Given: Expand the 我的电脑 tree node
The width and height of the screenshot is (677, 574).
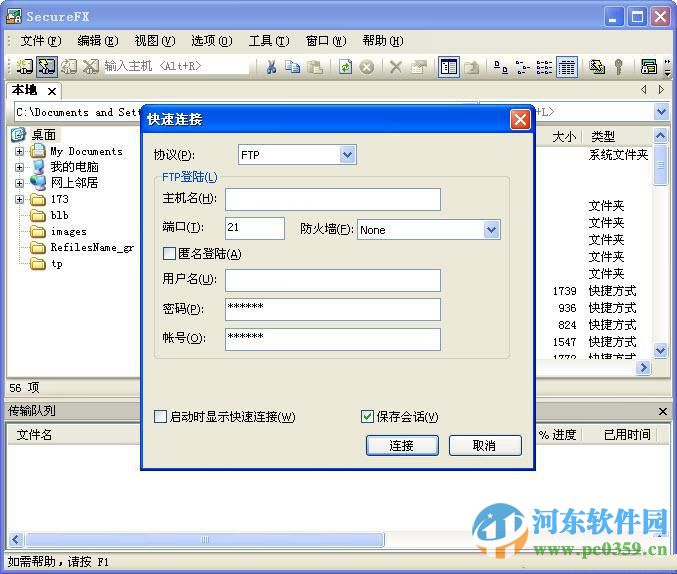Looking at the screenshot, I should [x=19, y=167].
